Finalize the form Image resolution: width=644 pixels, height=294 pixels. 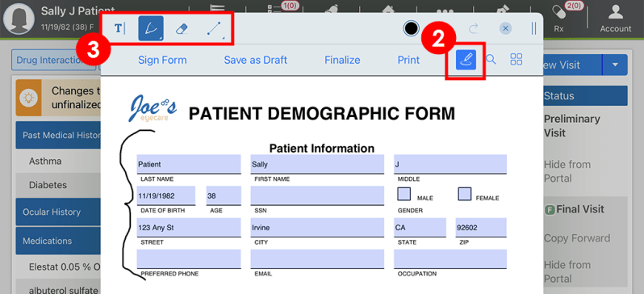342,60
